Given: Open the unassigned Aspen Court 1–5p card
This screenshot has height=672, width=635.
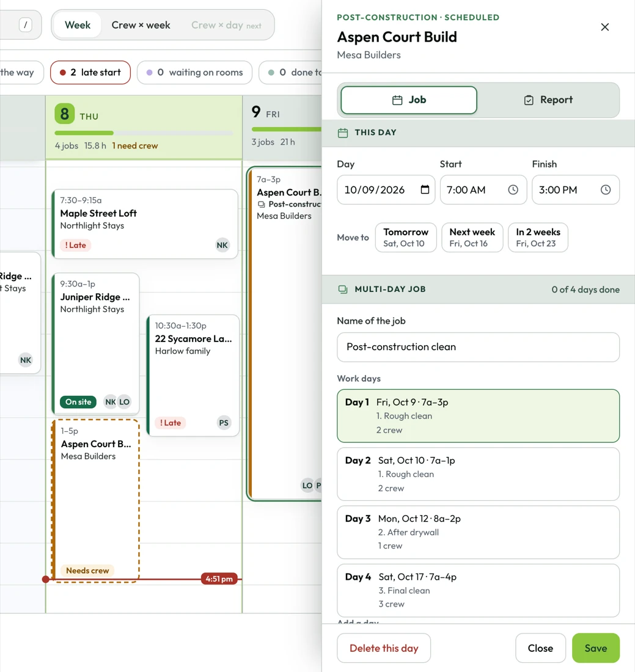Looking at the screenshot, I should tap(95, 500).
